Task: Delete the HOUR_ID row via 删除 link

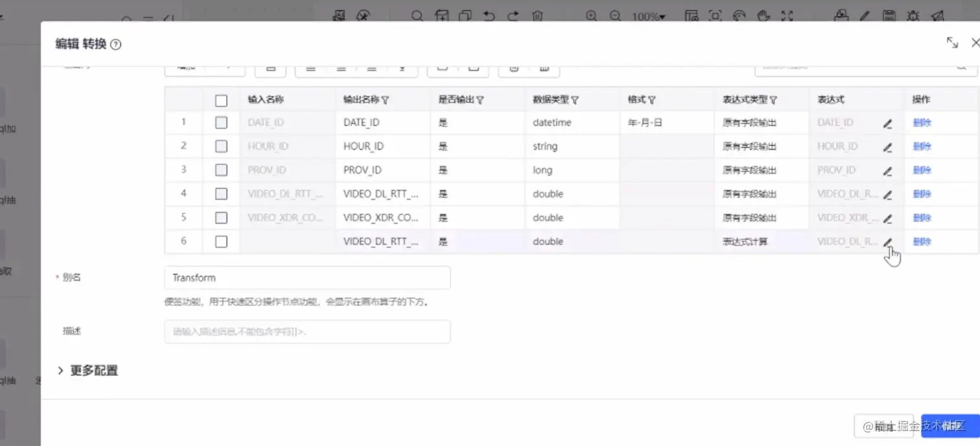Action: coord(922,147)
